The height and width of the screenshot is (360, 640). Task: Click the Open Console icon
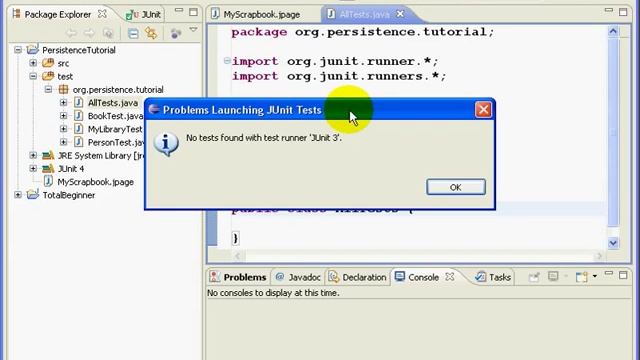click(581, 277)
